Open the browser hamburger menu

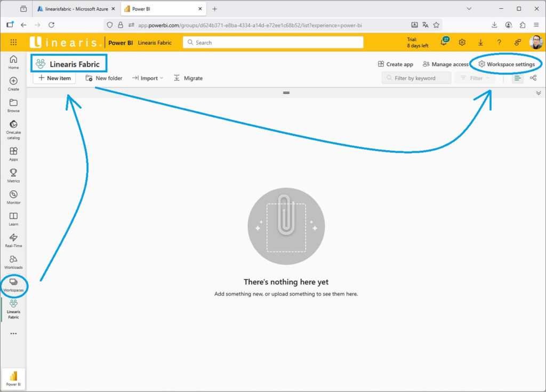536,25
